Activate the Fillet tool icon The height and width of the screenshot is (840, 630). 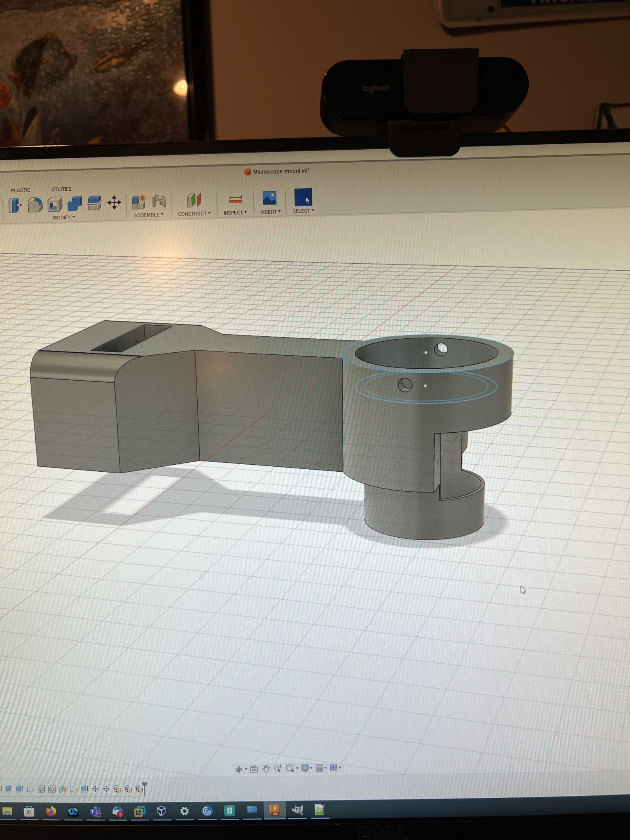pyautogui.click(x=35, y=205)
